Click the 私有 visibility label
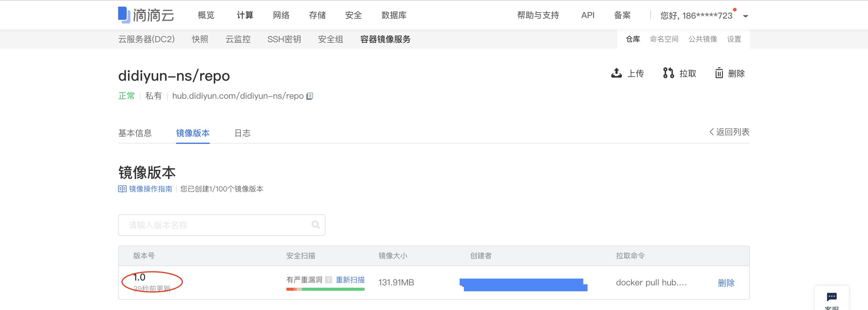Image resolution: width=868 pixels, height=310 pixels. tap(153, 96)
